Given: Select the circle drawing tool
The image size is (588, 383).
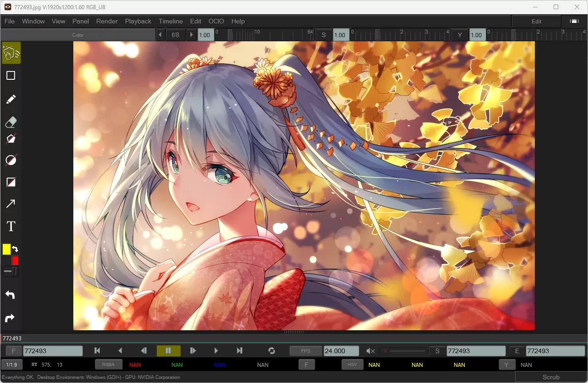Looking at the screenshot, I should (11, 160).
